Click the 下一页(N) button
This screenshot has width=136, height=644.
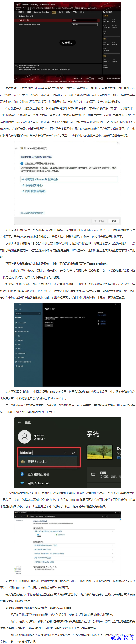pos(99,221)
